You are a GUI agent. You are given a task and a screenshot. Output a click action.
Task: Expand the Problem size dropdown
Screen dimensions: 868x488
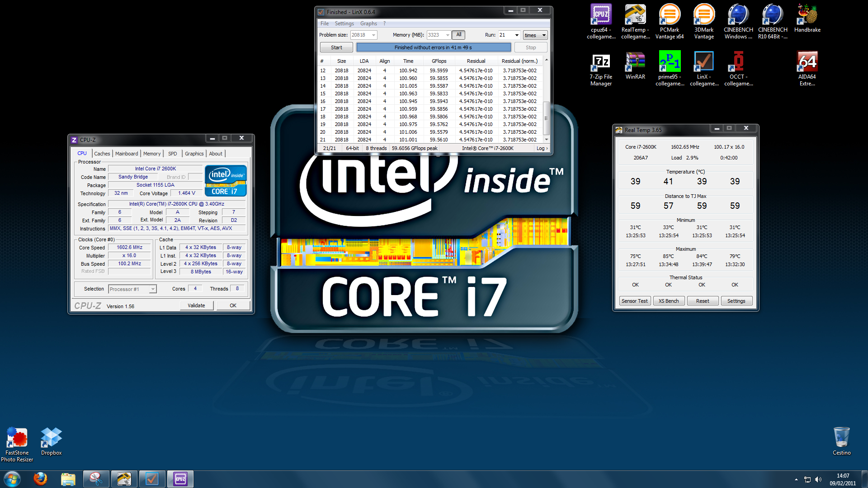click(373, 35)
